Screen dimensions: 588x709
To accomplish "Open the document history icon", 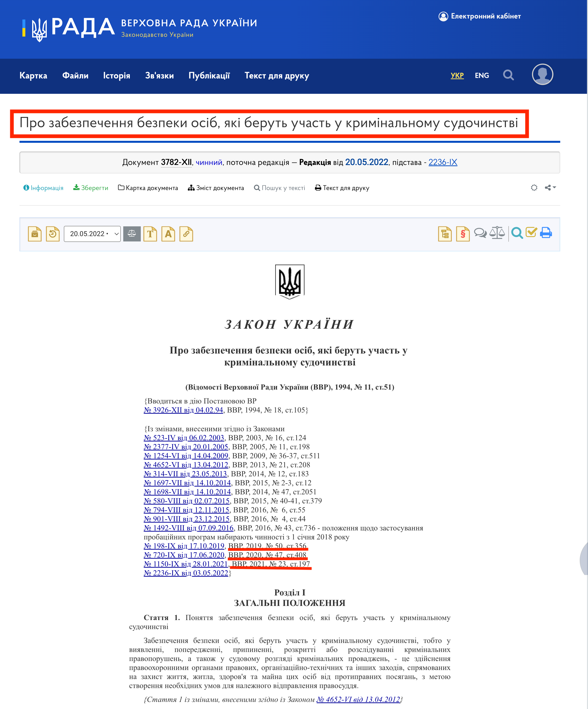I will click(53, 234).
